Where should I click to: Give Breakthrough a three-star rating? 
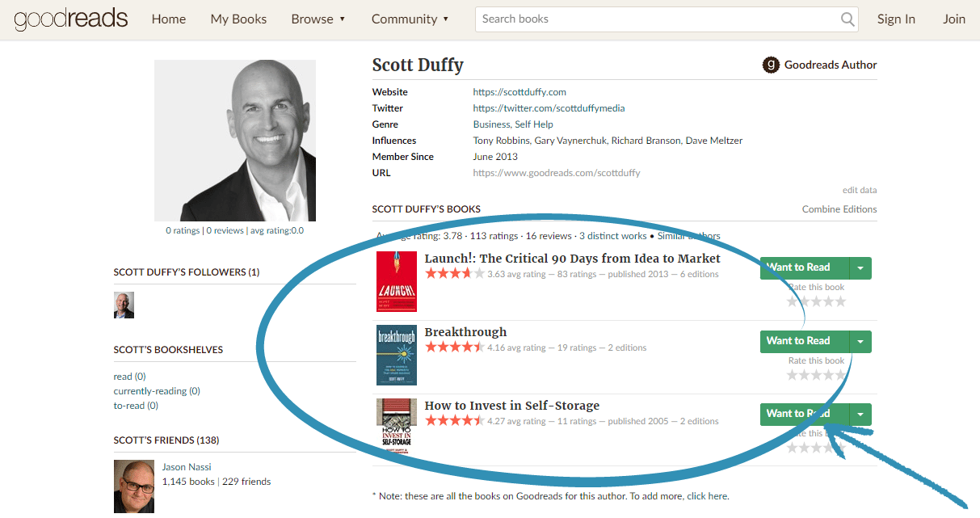pyautogui.click(x=817, y=375)
